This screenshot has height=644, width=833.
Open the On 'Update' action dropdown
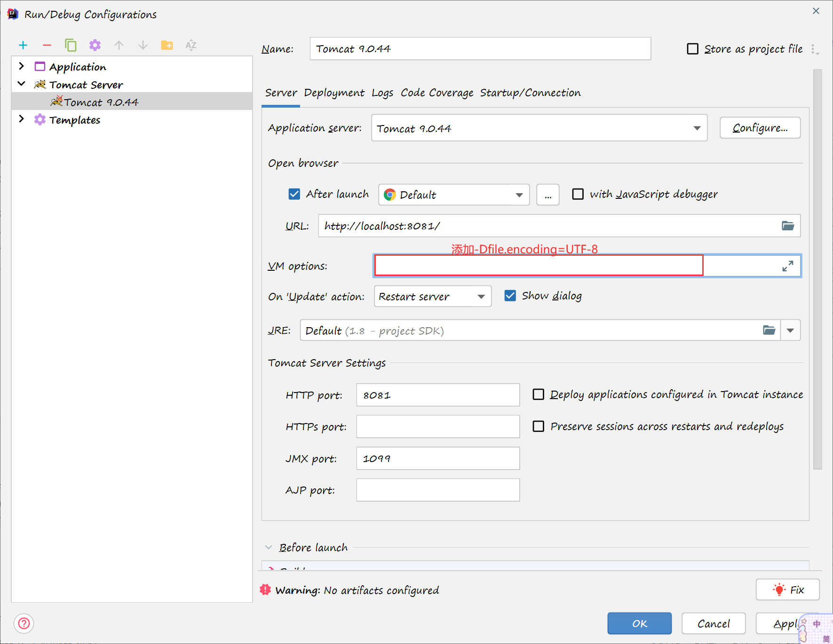coord(433,296)
